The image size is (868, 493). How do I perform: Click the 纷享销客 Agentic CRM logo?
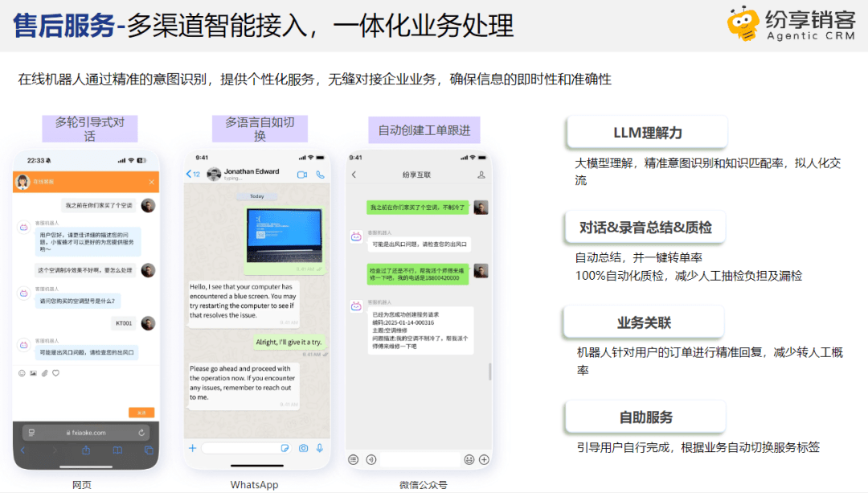click(x=791, y=24)
